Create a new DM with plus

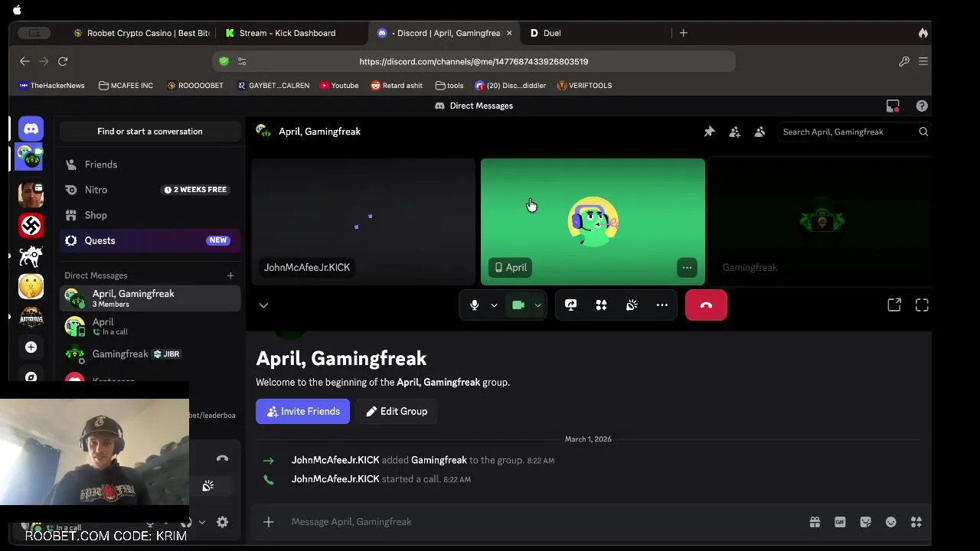point(230,275)
